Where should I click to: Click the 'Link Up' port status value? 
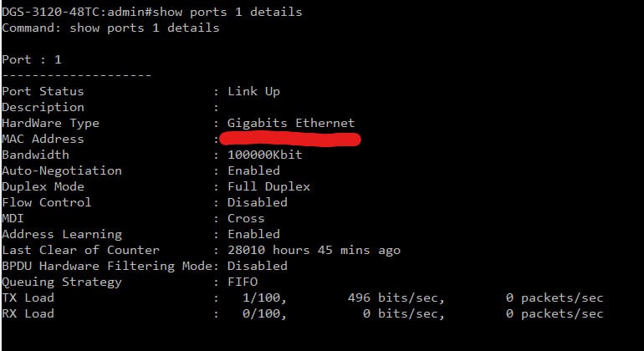[253, 92]
